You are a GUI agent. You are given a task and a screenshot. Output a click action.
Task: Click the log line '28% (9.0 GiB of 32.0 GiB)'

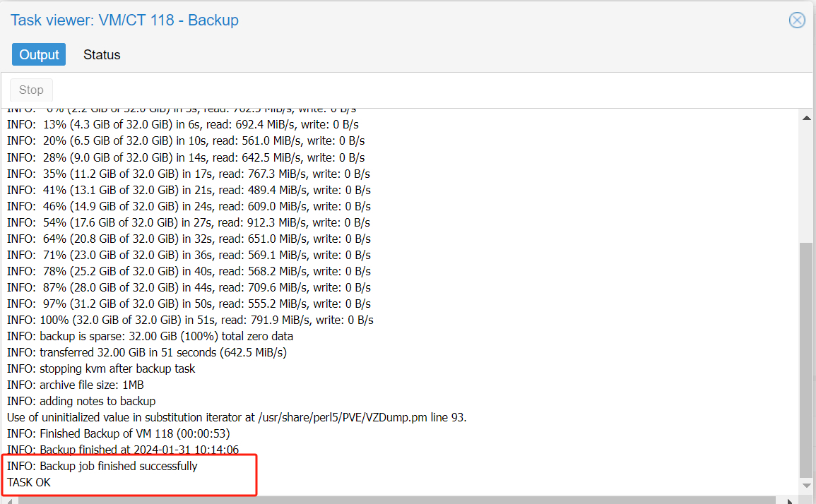(186, 157)
